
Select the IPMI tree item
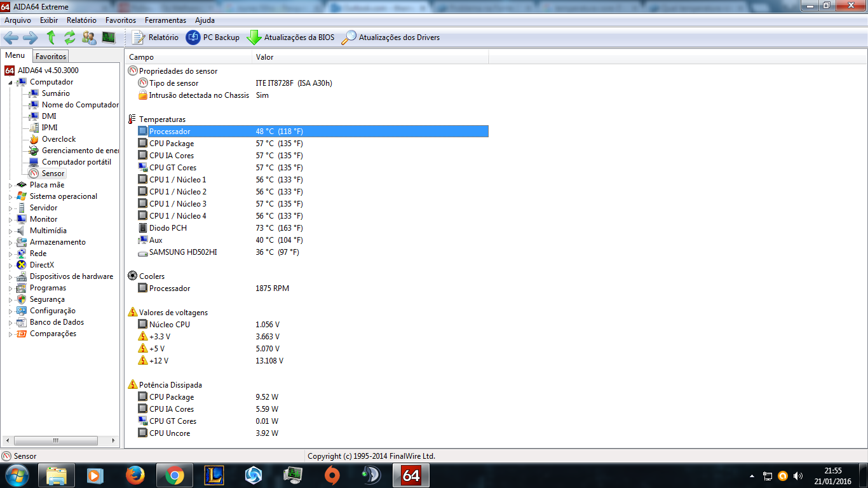point(50,128)
